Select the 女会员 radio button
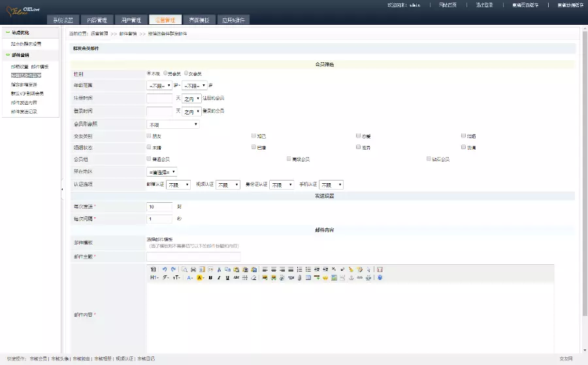Screen dimensions: 588x365 (186, 73)
